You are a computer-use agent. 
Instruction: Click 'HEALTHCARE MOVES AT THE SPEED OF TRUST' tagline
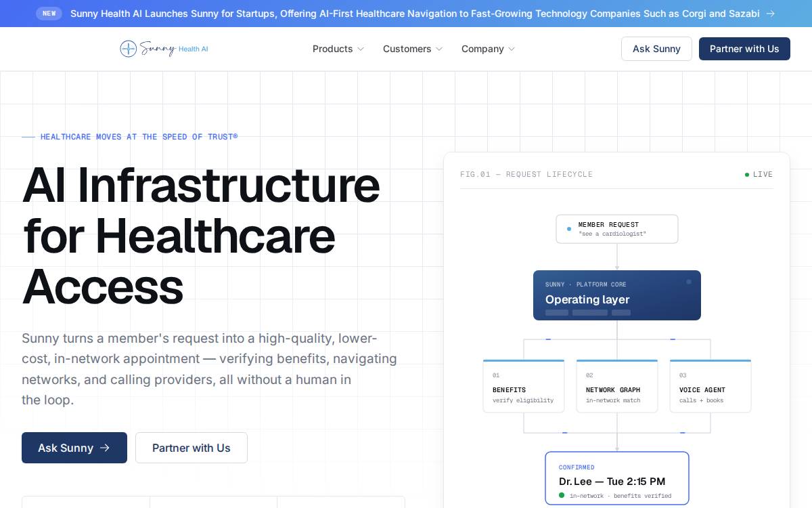tap(139, 137)
